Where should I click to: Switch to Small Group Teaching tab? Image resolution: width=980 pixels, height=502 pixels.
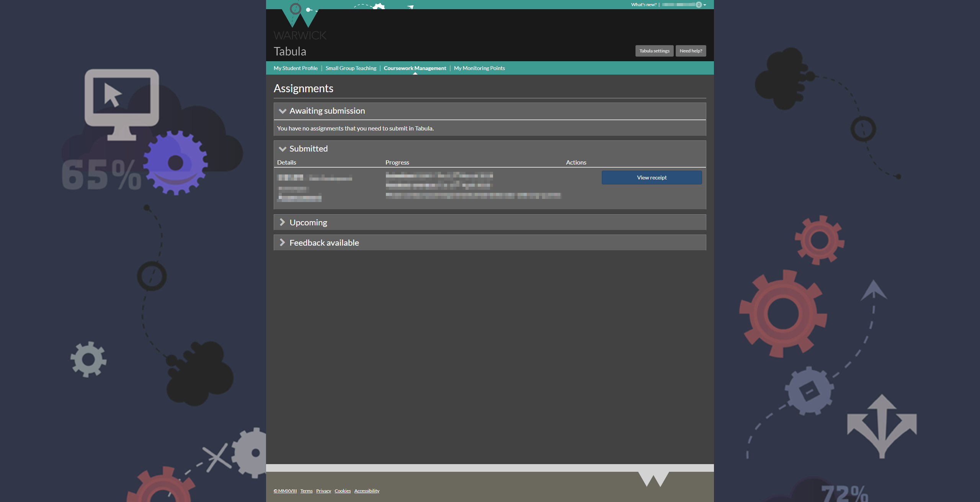[x=351, y=68]
